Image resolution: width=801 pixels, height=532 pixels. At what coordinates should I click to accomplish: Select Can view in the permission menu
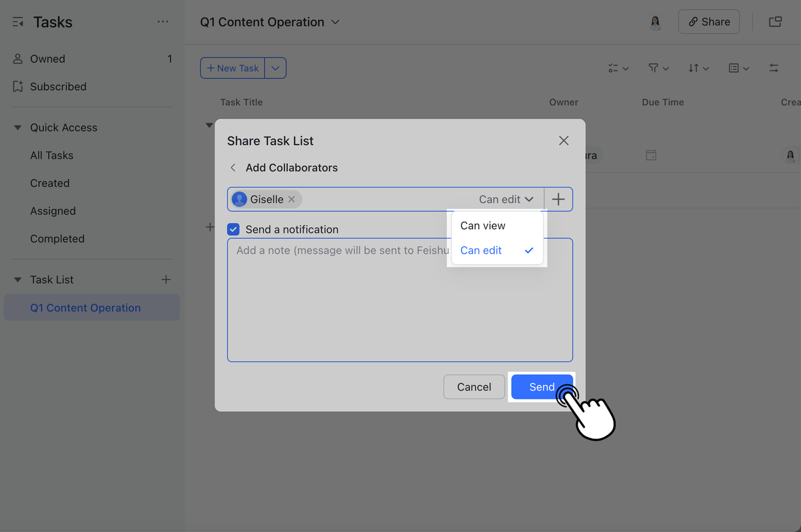[x=482, y=225]
